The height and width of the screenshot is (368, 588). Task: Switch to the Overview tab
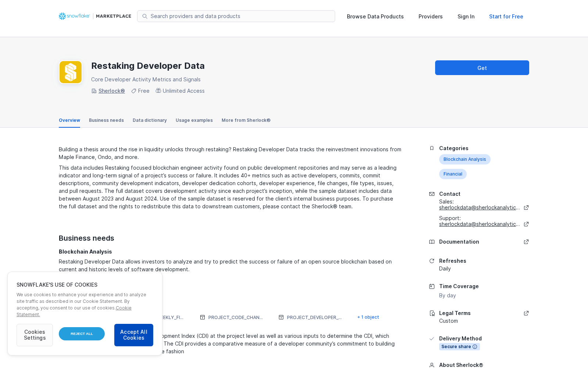tap(69, 120)
